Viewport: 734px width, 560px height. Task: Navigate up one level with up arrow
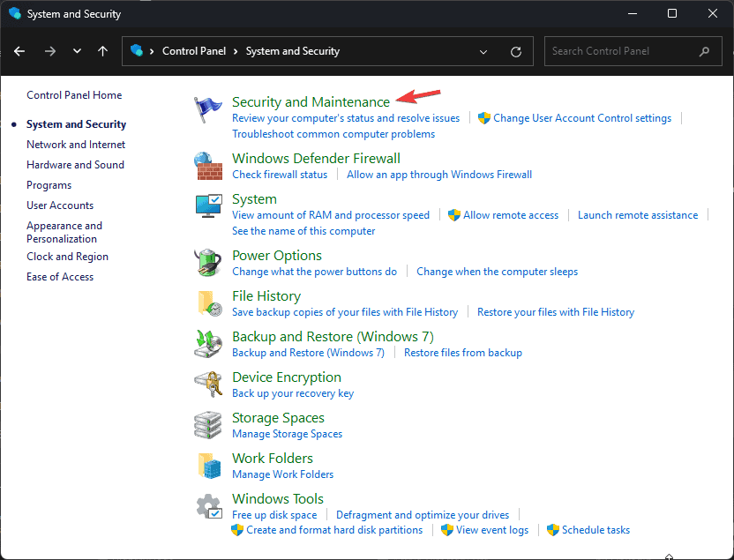click(102, 51)
